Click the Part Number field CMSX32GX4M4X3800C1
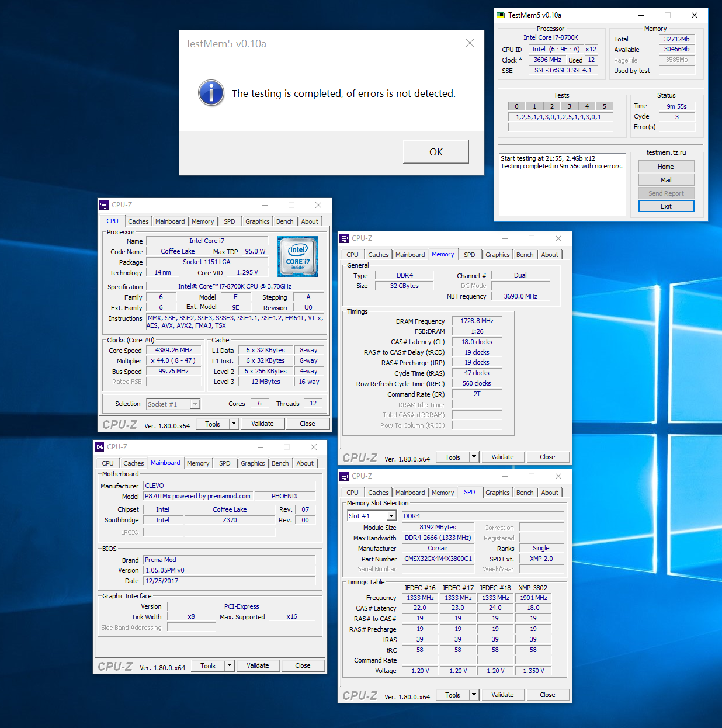 click(438, 559)
